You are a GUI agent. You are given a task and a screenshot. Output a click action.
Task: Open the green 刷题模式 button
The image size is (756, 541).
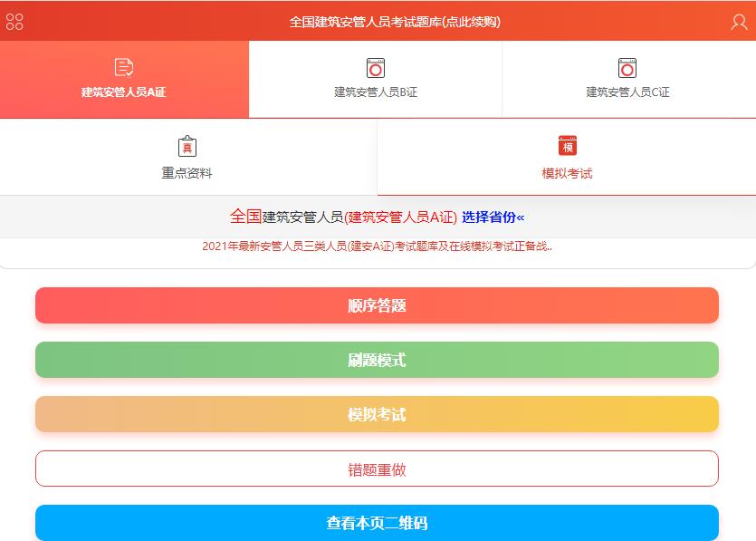[x=377, y=360]
